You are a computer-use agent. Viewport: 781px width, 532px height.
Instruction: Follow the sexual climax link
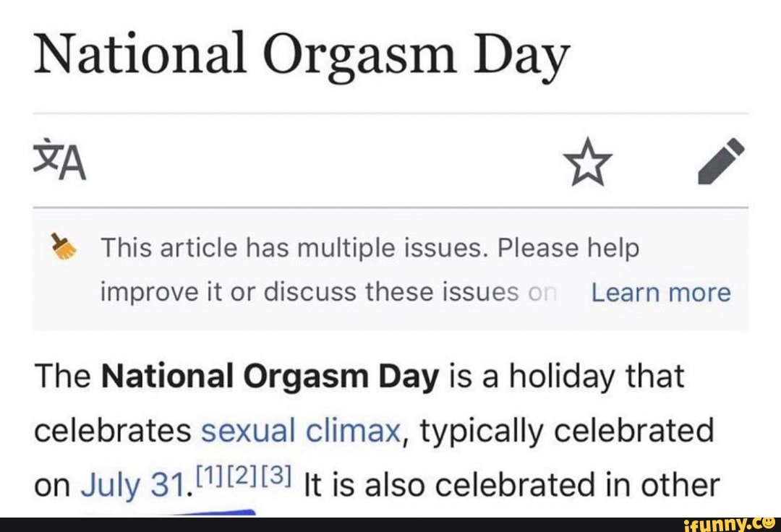pos(300,432)
